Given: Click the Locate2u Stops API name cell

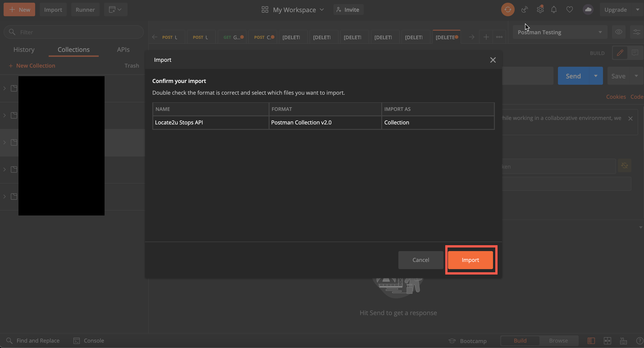Looking at the screenshot, I should 210,123.
